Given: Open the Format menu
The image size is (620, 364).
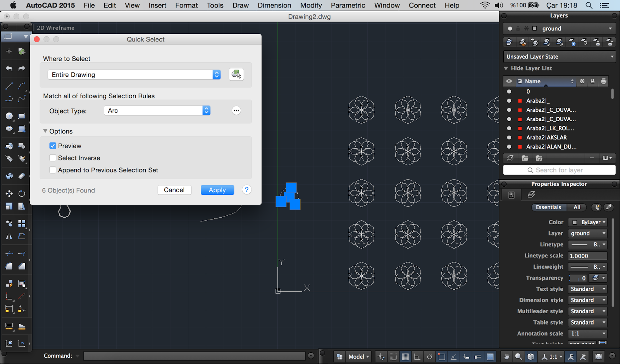Looking at the screenshot, I should coord(186,5).
